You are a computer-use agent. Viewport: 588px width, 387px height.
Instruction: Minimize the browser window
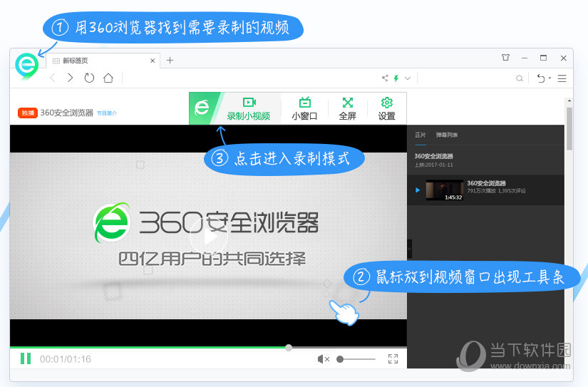(525, 58)
